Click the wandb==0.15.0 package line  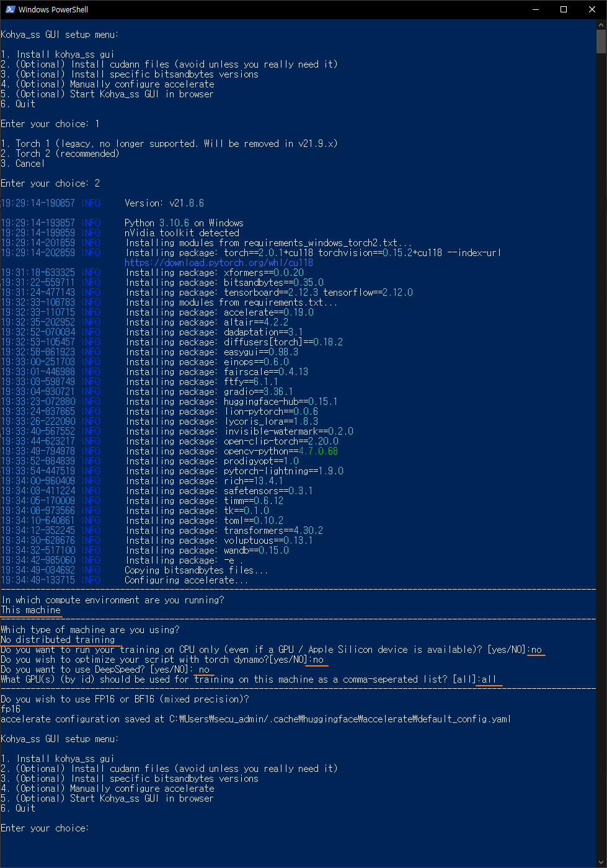(206, 551)
